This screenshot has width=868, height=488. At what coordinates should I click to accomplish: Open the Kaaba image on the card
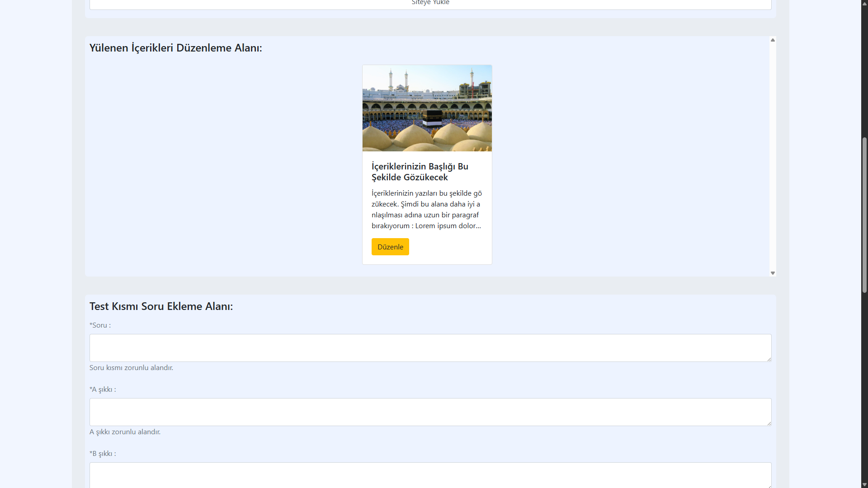click(x=427, y=108)
